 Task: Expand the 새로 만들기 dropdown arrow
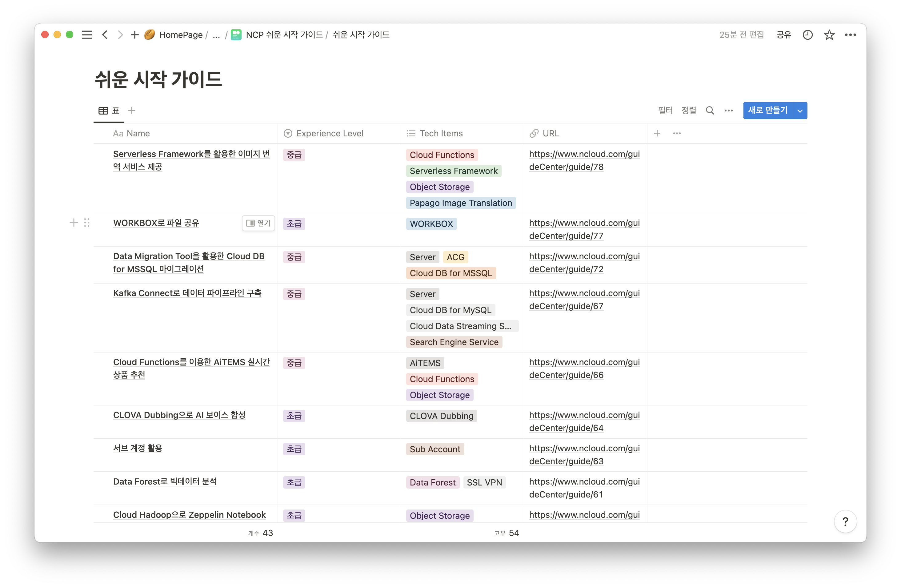pos(800,111)
